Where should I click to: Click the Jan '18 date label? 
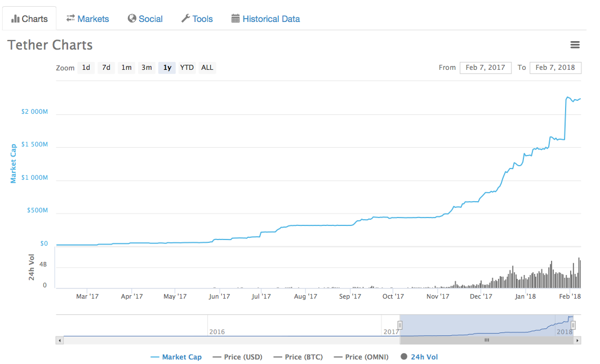(x=526, y=296)
